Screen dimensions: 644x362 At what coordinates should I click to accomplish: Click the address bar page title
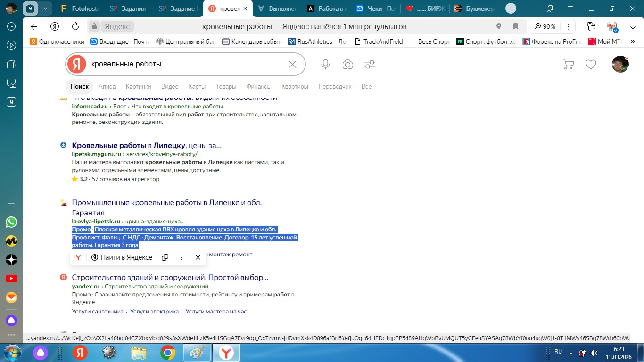(304, 26)
